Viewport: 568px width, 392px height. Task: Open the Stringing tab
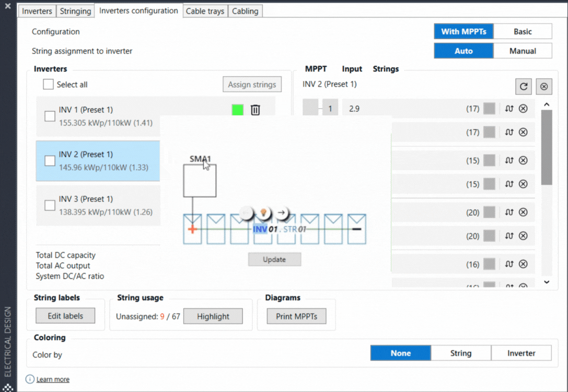coord(75,10)
